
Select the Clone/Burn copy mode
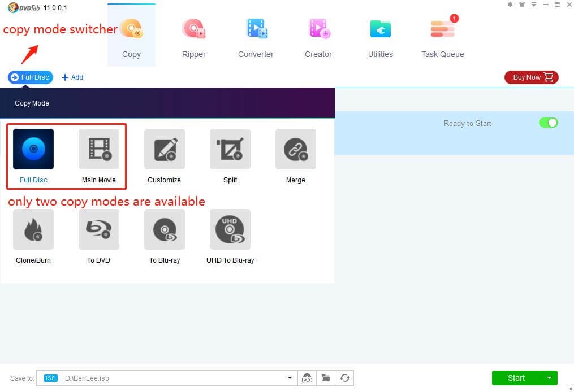[x=33, y=229]
